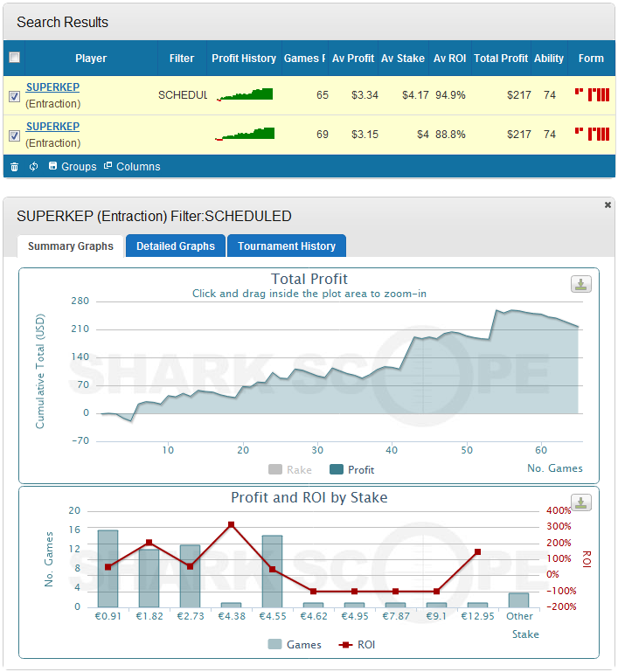Click the Form bars in 94.9% ROI row
618x672 pixels.
592,94
